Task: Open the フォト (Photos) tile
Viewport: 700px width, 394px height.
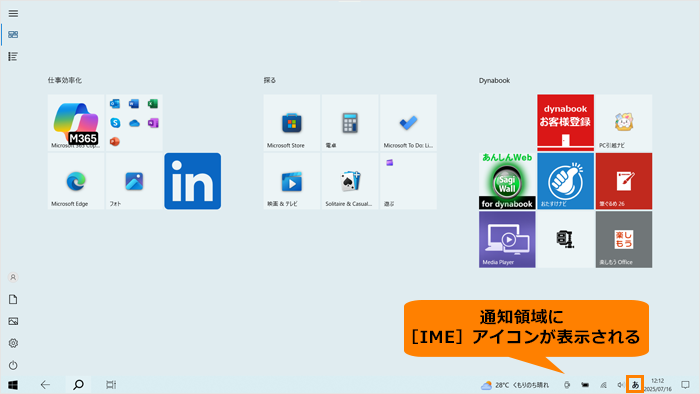Action: point(134,181)
